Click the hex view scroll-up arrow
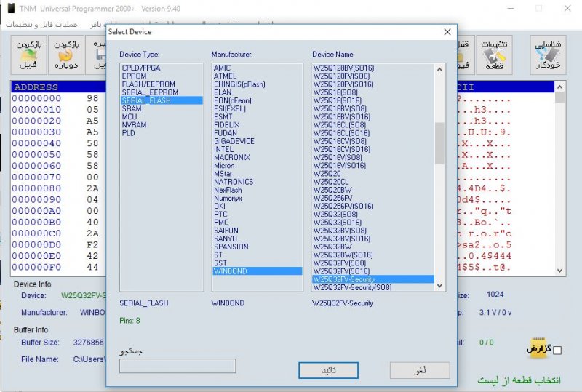 tap(559, 87)
